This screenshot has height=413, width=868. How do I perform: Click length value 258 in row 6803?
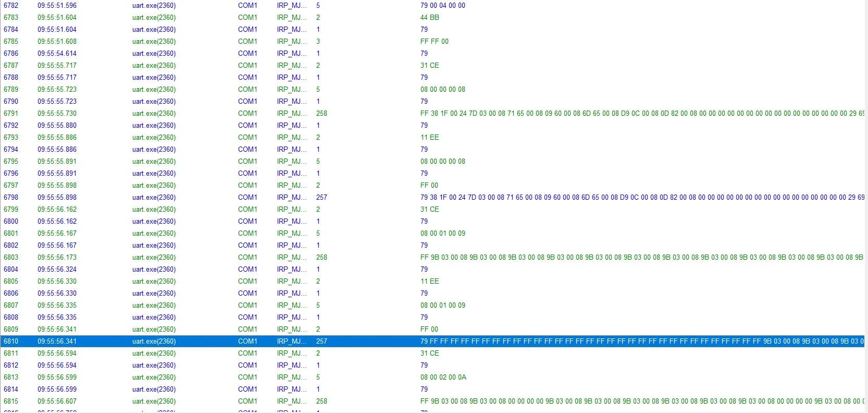click(321, 258)
